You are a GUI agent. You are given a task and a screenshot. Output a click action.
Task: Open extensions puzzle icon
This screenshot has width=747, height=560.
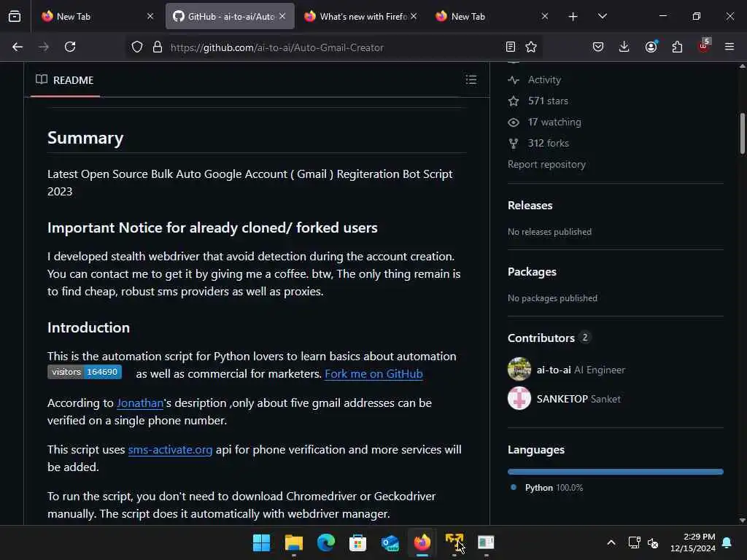point(677,47)
